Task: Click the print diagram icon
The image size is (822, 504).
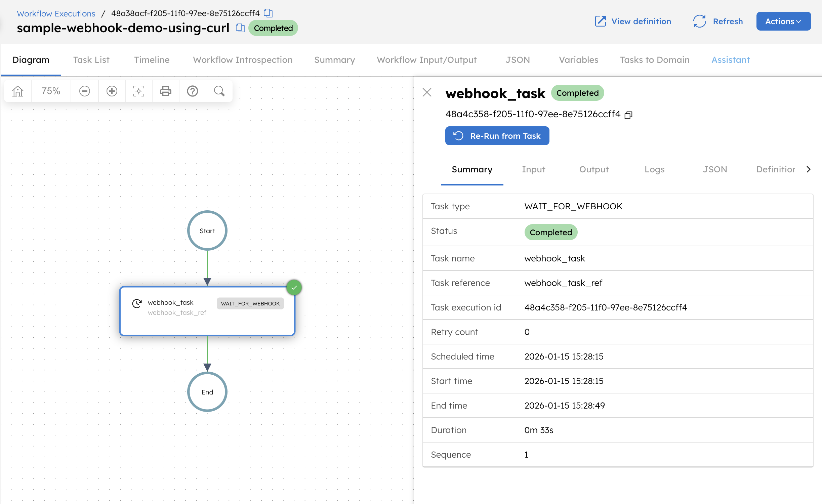Action: (165, 91)
